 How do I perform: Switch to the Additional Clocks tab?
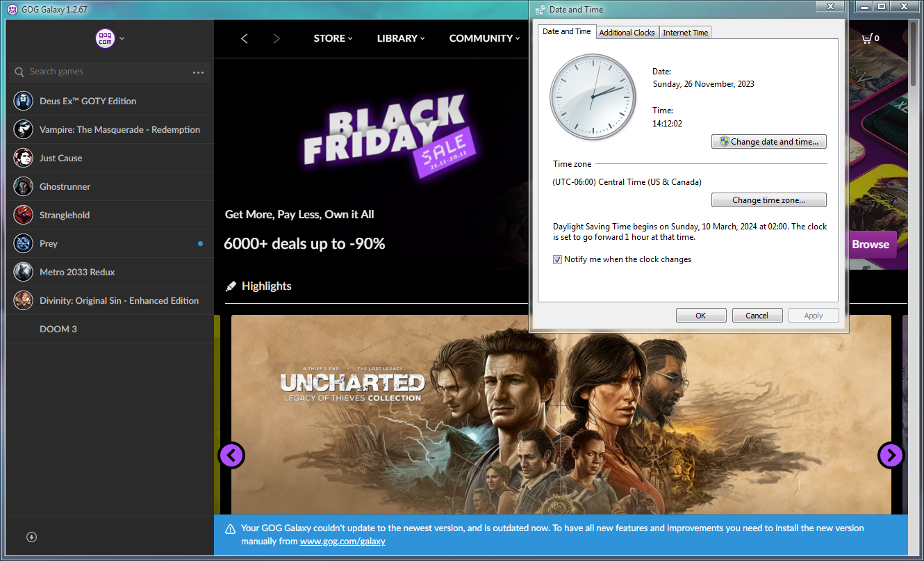pyautogui.click(x=627, y=33)
